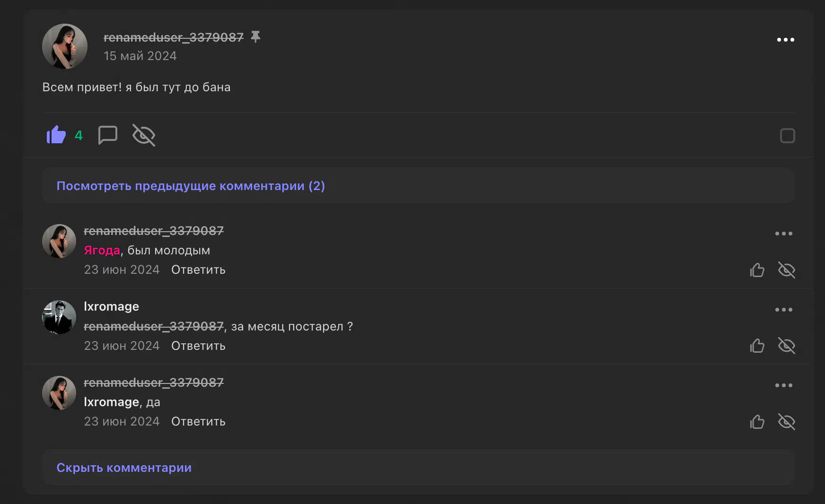
Task: Hide the "был молодым" comment
Action: [786, 270]
